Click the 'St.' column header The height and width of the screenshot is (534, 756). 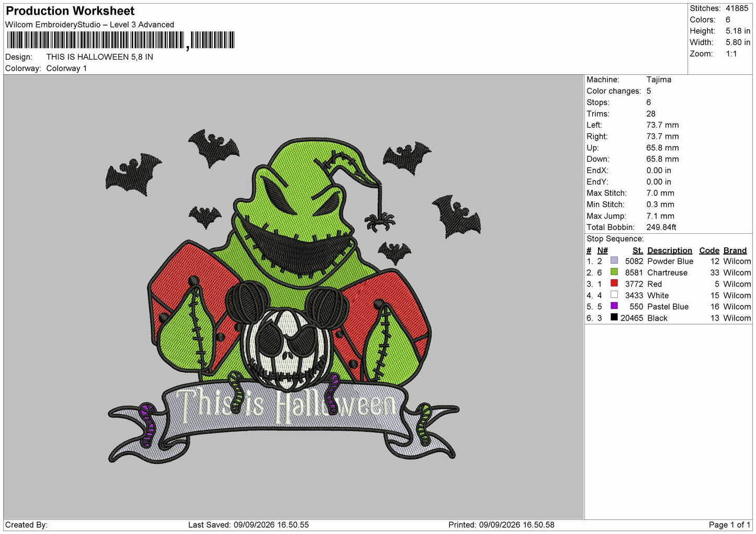(637, 251)
